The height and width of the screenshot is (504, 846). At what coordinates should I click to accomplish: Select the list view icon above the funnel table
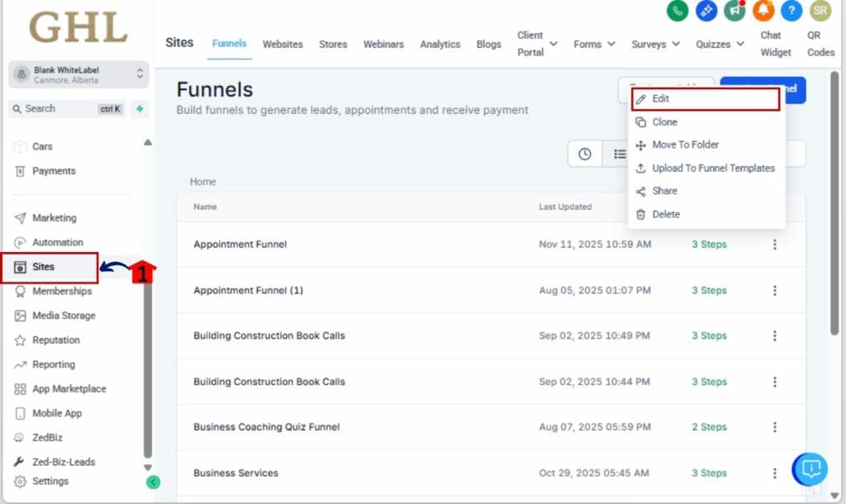click(620, 154)
